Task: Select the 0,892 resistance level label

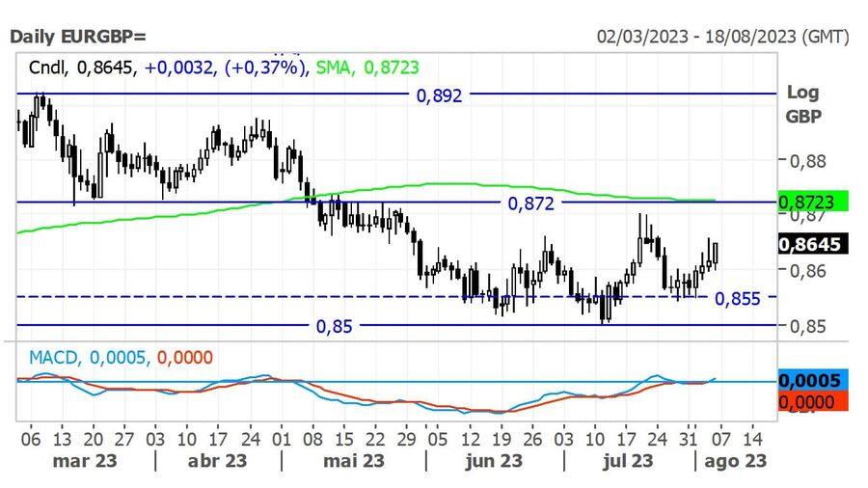Action: [440, 95]
